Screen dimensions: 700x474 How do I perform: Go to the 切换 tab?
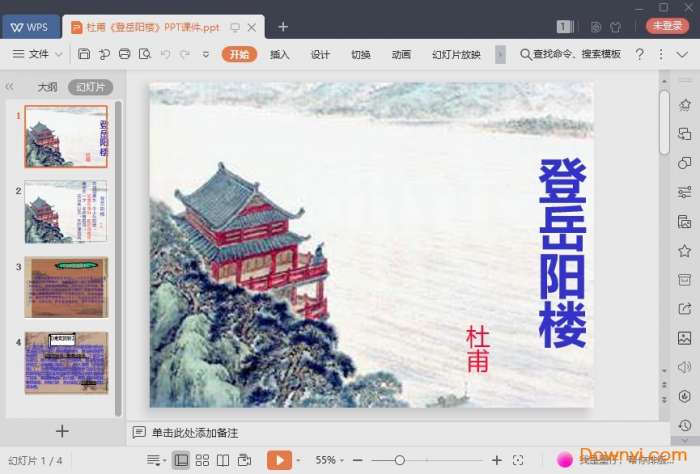coord(361,54)
